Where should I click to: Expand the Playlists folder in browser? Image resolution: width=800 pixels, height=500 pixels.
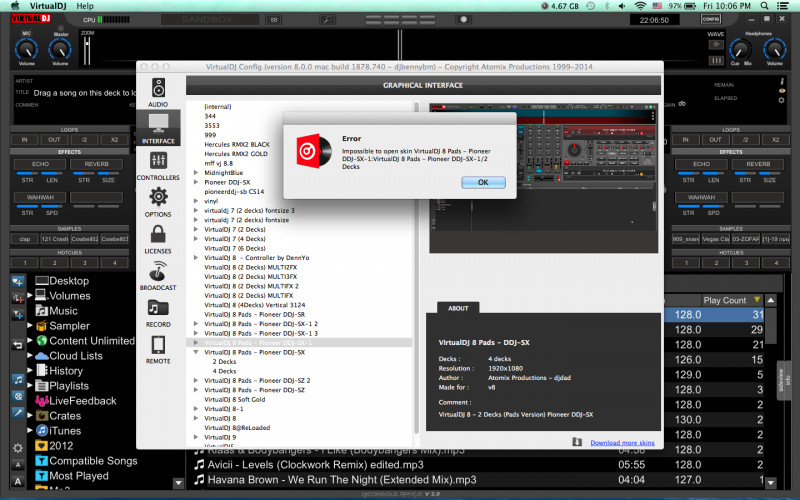pyautogui.click(x=29, y=385)
